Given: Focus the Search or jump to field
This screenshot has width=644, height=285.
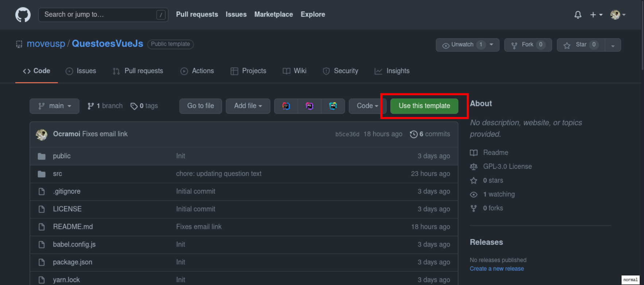Looking at the screenshot, I should point(103,15).
